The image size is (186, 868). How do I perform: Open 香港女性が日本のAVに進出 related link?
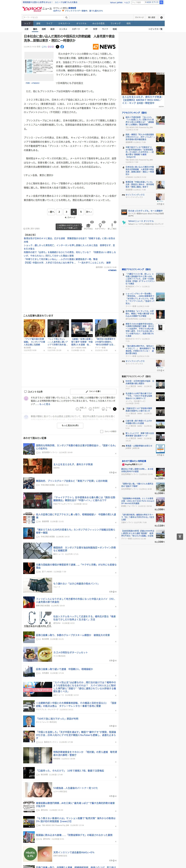(69, 240)
